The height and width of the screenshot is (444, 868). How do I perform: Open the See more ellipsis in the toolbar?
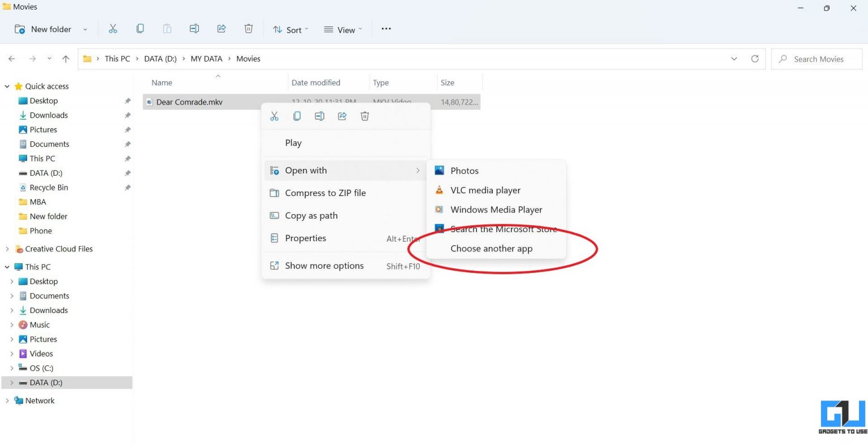click(386, 28)
